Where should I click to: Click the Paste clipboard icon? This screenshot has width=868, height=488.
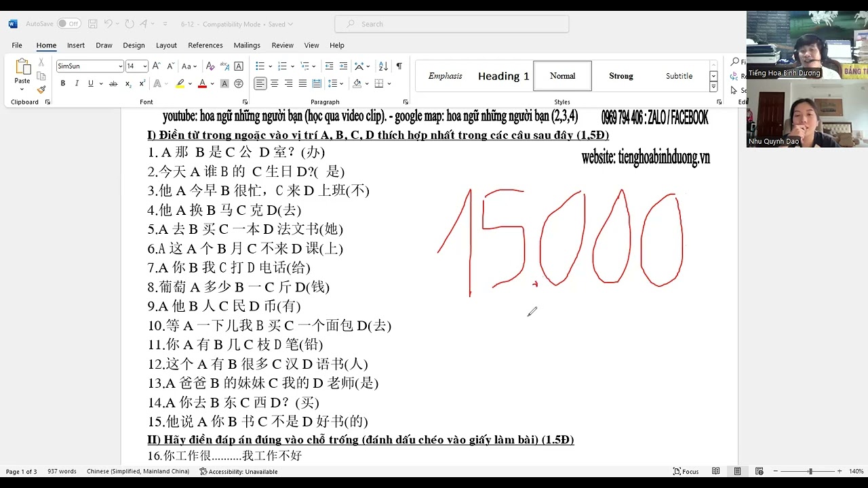pyautogui.click(x=22, y=66)
